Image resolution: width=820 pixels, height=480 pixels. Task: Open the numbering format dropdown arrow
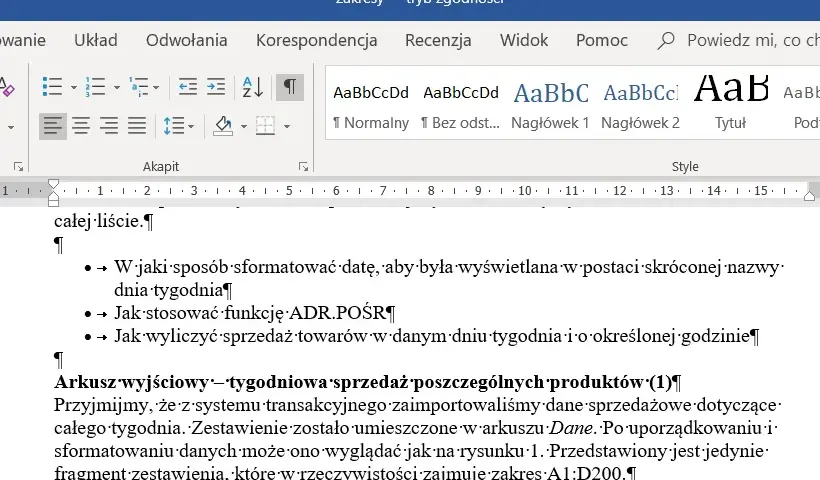click(117, 87)
